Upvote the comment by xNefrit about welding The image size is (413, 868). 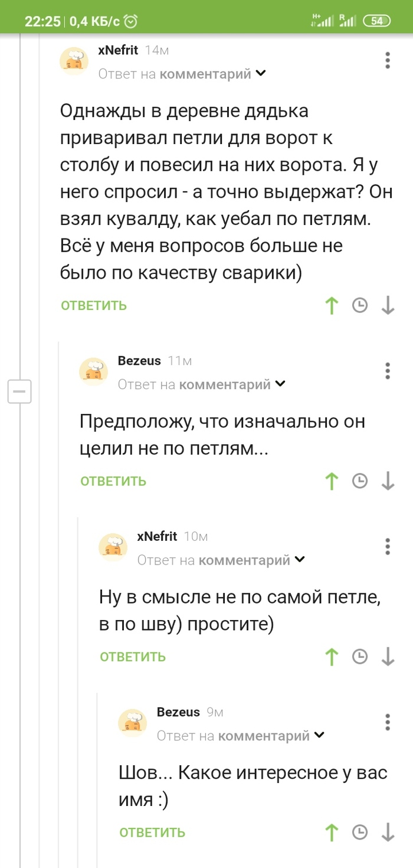pos(332,305)
